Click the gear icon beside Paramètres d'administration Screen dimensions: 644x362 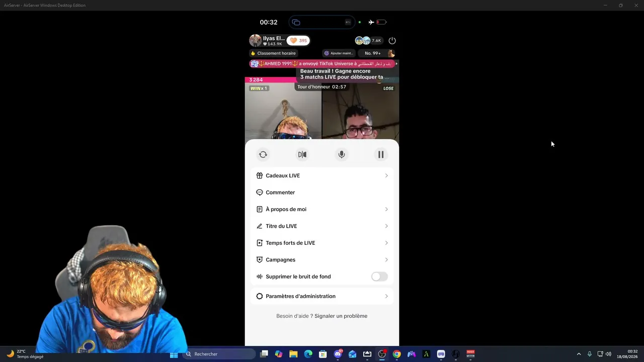260,296
